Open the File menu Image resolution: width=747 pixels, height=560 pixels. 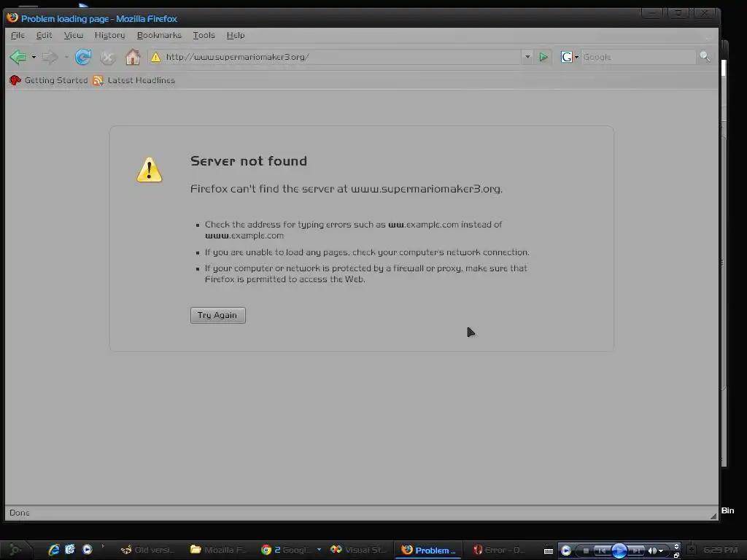(18, 35)
